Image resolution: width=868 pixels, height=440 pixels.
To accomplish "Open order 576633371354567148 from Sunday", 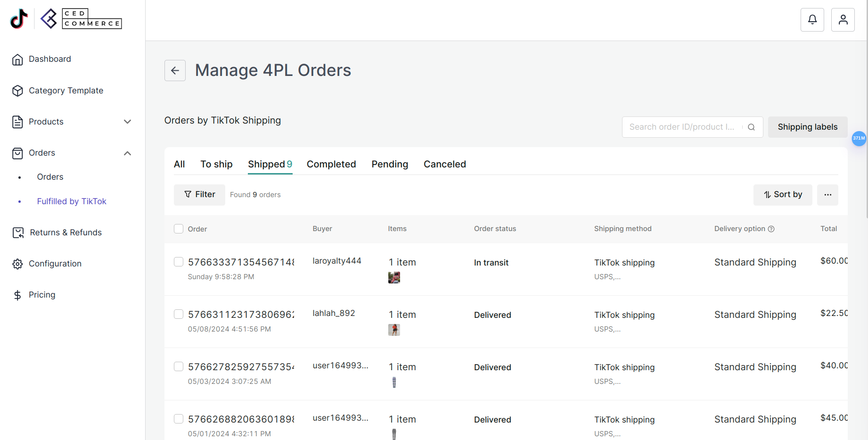I will [241, 262].
